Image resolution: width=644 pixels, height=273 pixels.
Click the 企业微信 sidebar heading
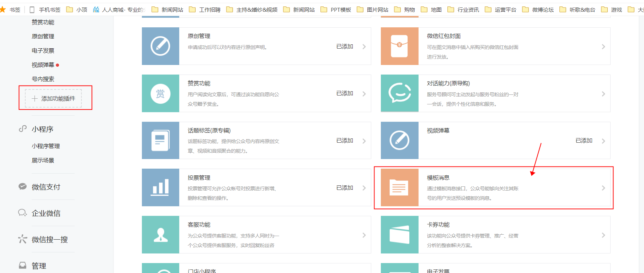point(46,213)
